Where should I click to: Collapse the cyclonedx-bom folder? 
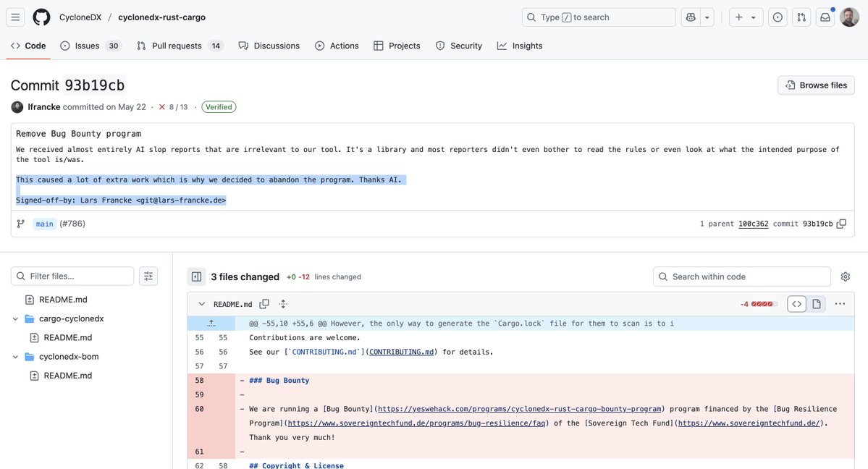(15, 357)
